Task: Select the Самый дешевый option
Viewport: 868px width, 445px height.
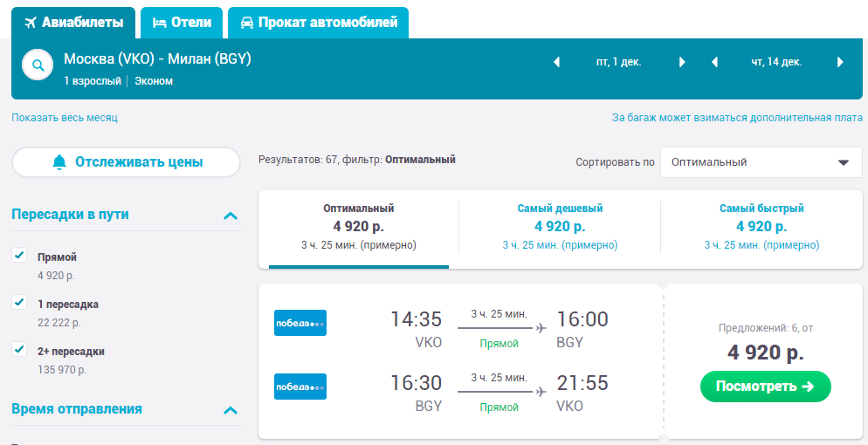Action: click(x=560, y=227)
